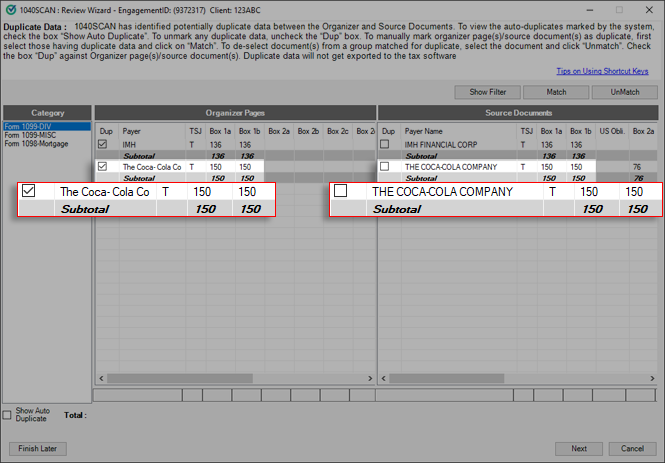Click Source Documents TSJ column header
The height and width of the screenshot is (463, 665).
(527, 131)
